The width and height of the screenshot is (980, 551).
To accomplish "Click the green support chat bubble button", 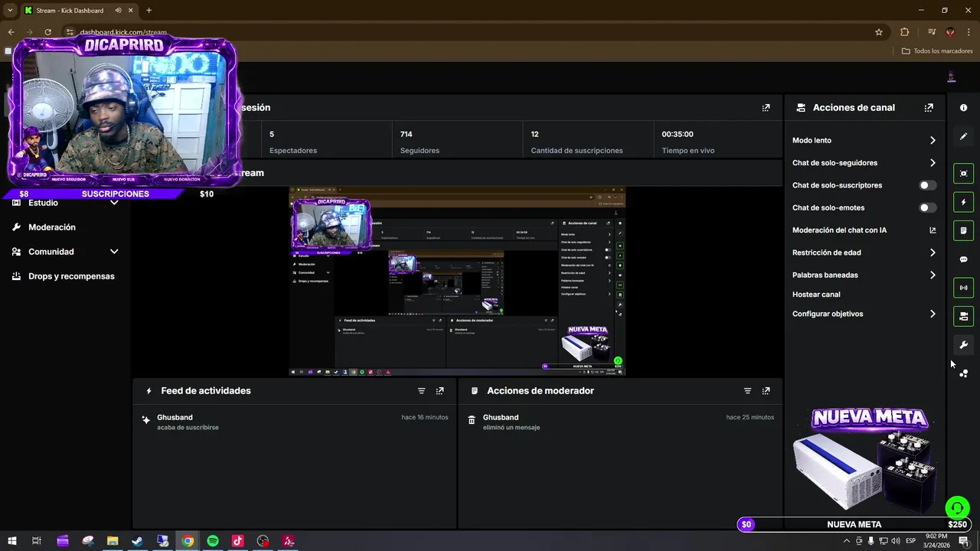I will (956, 507).
